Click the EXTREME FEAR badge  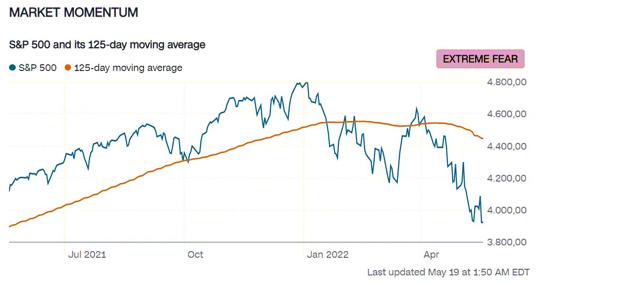point(480,59)
